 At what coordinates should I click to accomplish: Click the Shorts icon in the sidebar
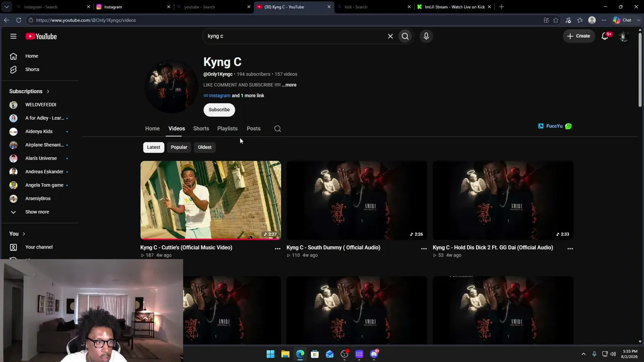point(14,69)
